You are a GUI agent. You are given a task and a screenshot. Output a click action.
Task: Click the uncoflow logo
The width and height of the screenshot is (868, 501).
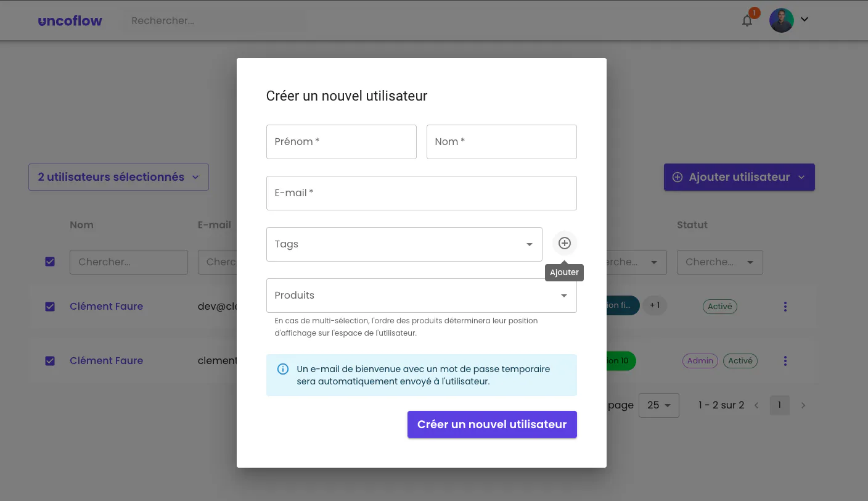coord(70,21)
